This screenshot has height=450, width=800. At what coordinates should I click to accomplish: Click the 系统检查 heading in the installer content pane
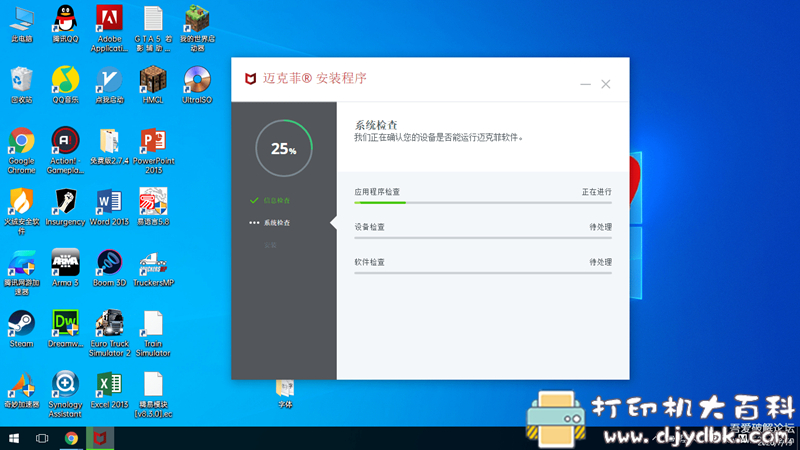[x=376, y=125]
